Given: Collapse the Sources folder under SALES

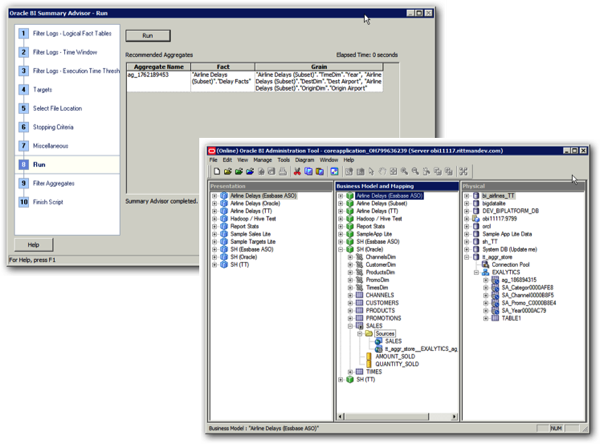Looking at the screenshot, I should (360, 333).
